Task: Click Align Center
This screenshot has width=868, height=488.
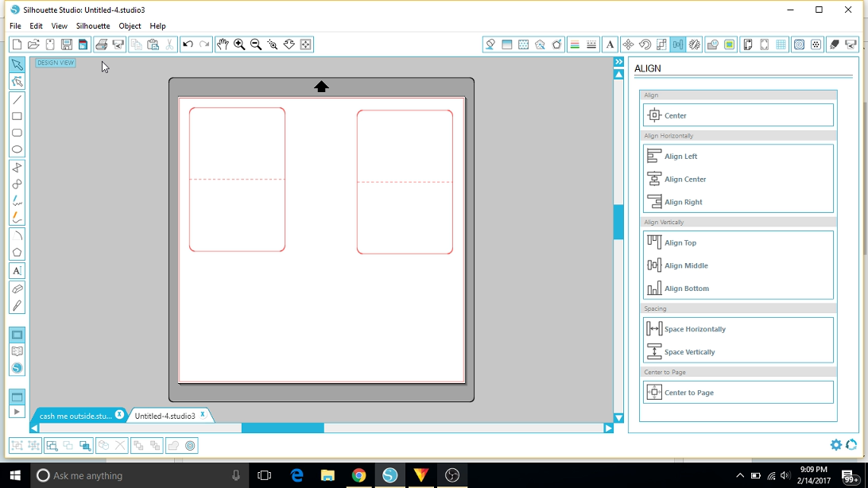Action: pyautogui.click(x=738, y=179)
